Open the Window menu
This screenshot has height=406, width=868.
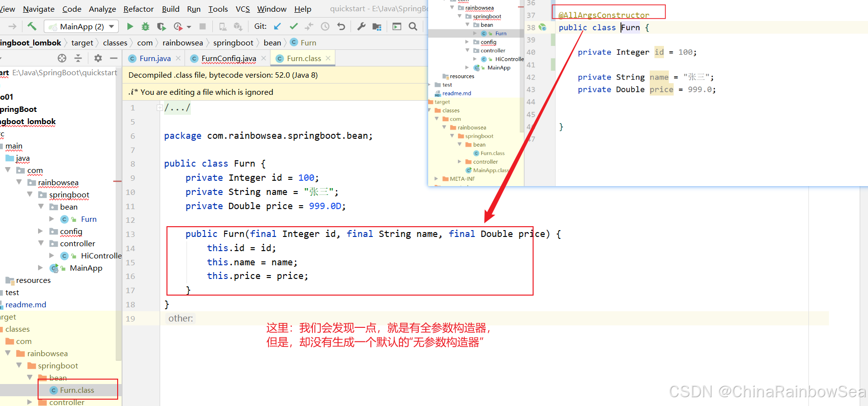[272, 9]
